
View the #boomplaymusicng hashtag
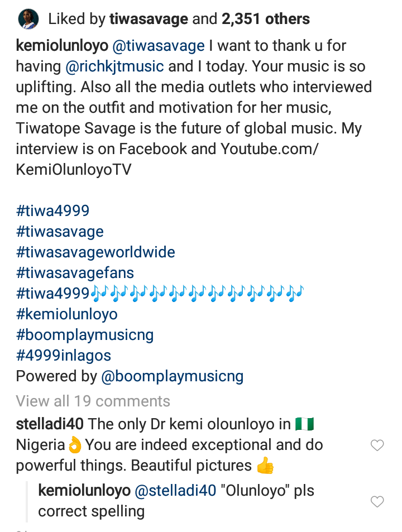tap(85, 335)
